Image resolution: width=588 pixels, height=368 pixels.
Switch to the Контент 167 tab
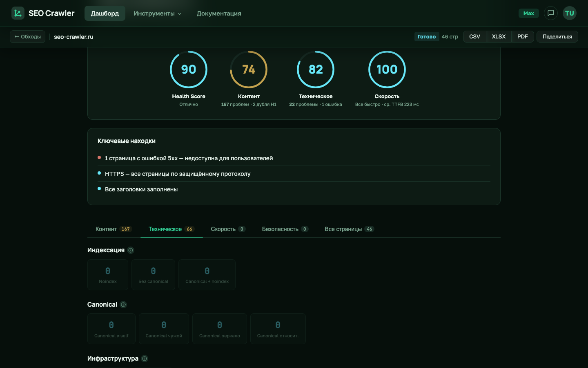coord(113,229)
